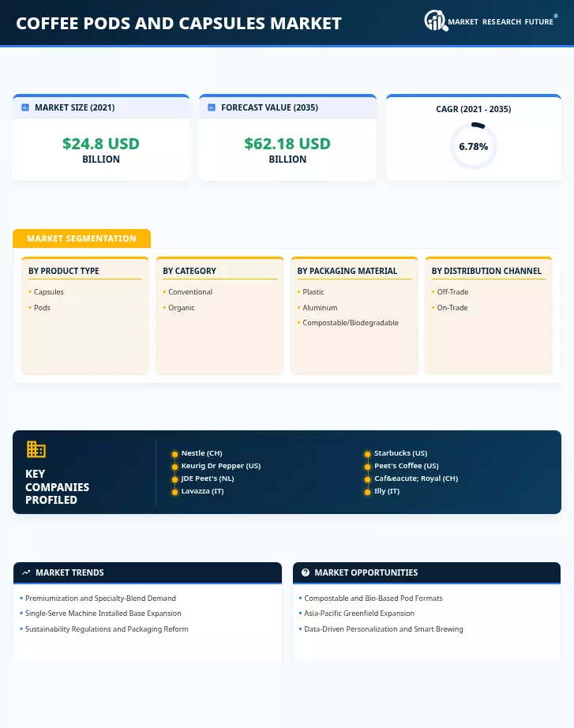This screenshot has height=728, width=574.
Task: Click the orange bullet next to Starbucks (US)
Action: [367, 454]
